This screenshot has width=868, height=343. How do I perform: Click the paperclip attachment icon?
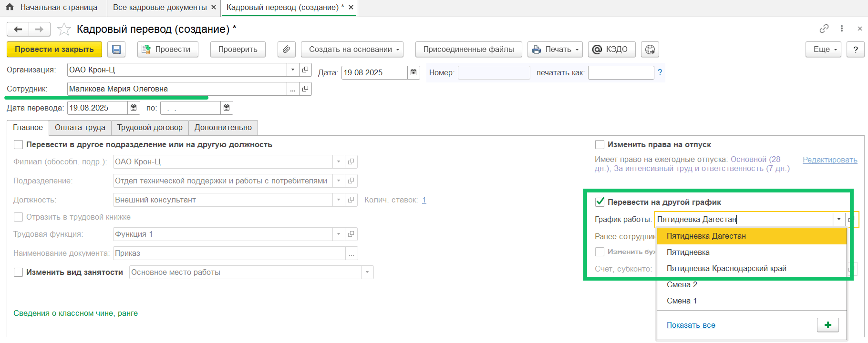pyautogui.click(x=286, y=50)
